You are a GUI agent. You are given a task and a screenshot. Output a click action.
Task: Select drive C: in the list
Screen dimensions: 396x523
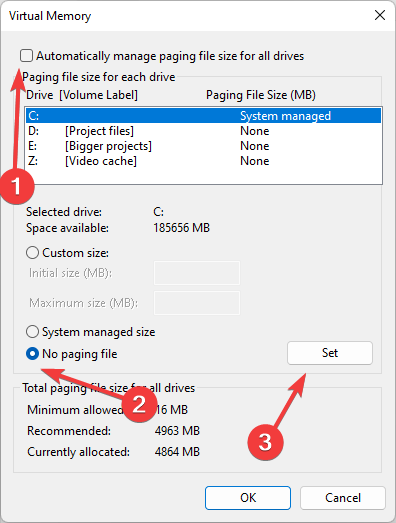[204, 116]
